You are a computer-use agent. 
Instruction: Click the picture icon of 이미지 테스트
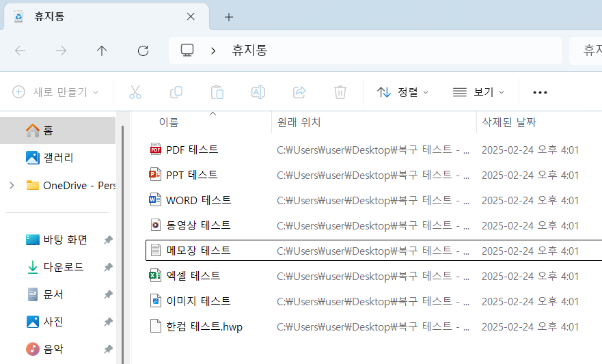[156, 301]
